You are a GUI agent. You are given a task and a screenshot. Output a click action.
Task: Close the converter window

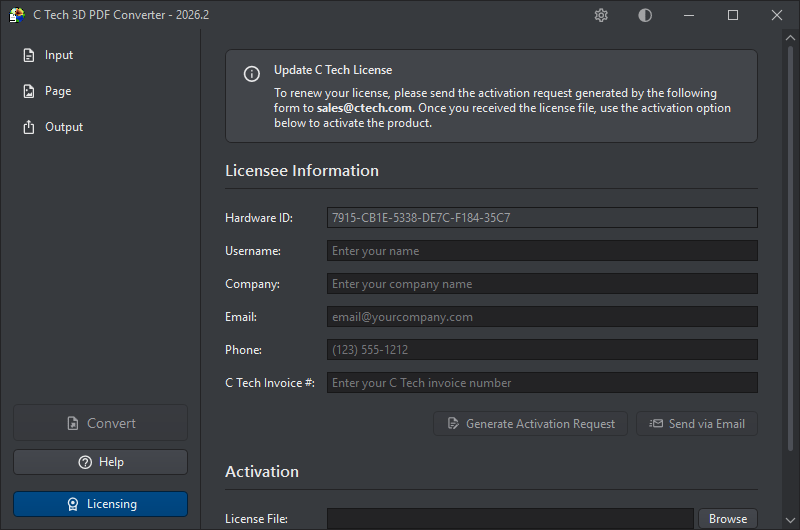coord(777,15)
